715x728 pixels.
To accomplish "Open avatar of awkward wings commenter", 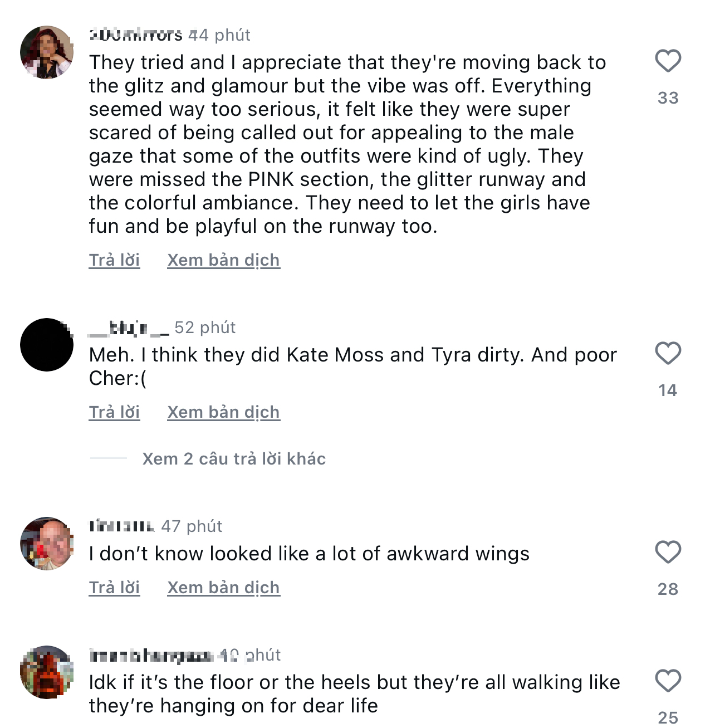I will pos(47,544).
